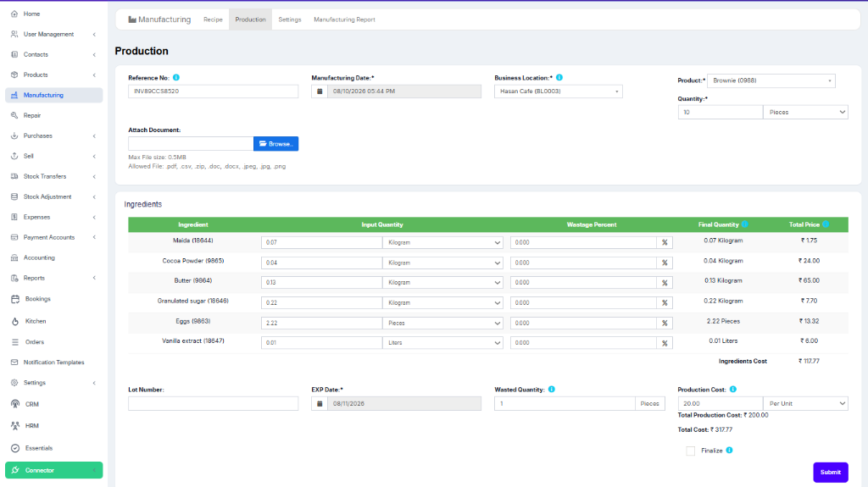This screenshot has height=487, width=868.
Task: Click the Manufacturing factory icon in sidebar
Action: click(x=14, y=95)
